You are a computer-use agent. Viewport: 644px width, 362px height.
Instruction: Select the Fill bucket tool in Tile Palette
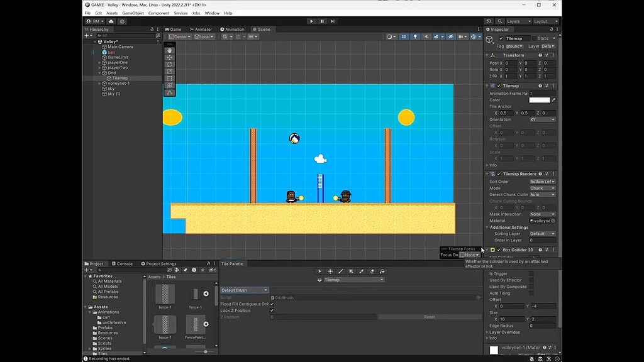(x=382, y=271)
